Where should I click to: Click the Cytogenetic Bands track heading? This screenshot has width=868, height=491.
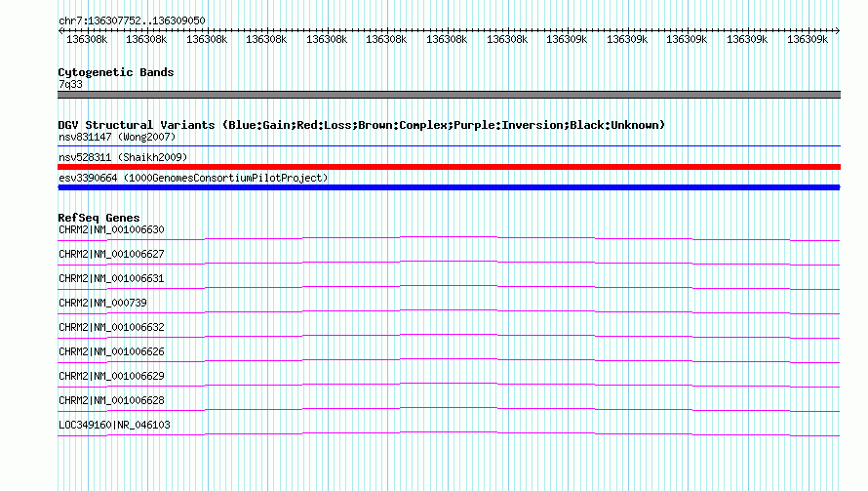[116, 72]
